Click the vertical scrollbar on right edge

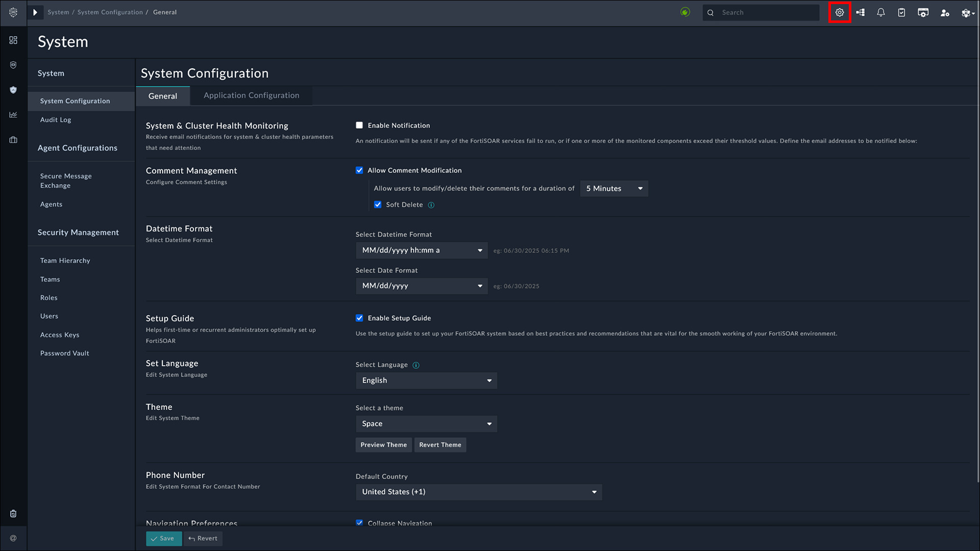977,255
